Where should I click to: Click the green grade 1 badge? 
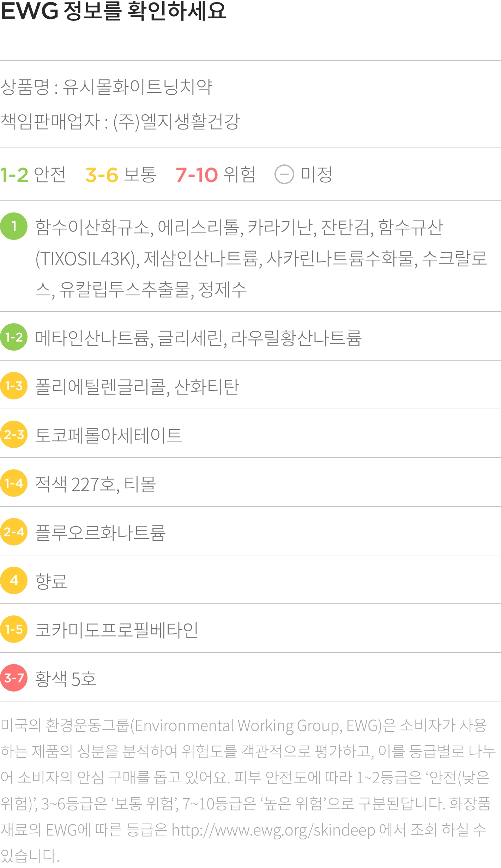coord(14,226)
